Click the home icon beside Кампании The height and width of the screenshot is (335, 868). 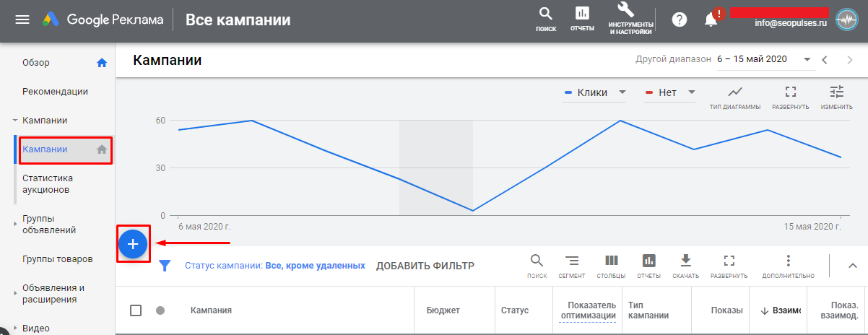click(102, 149)
